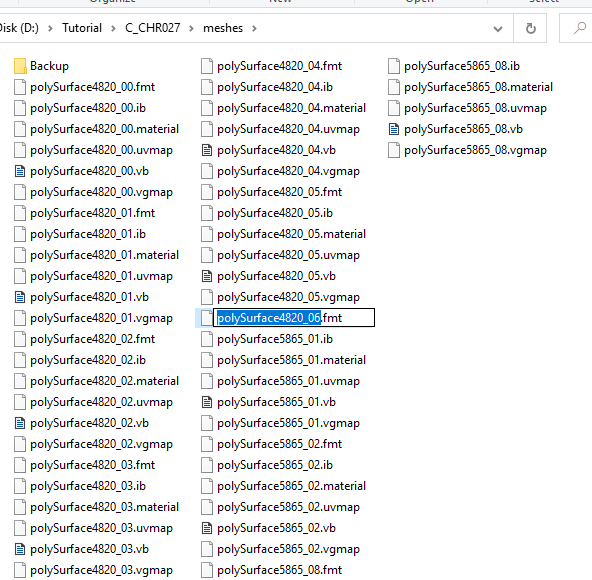
Task: Select the icon of polySurface5865_02.vb
Action: tap(207, 528)
